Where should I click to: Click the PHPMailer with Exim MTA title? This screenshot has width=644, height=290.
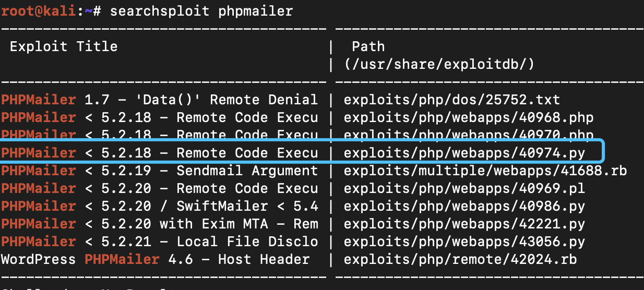click(159, 224)
